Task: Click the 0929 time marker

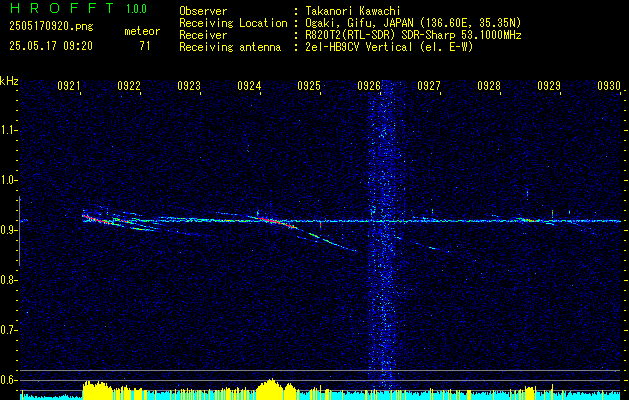Action: pos(549,85)
